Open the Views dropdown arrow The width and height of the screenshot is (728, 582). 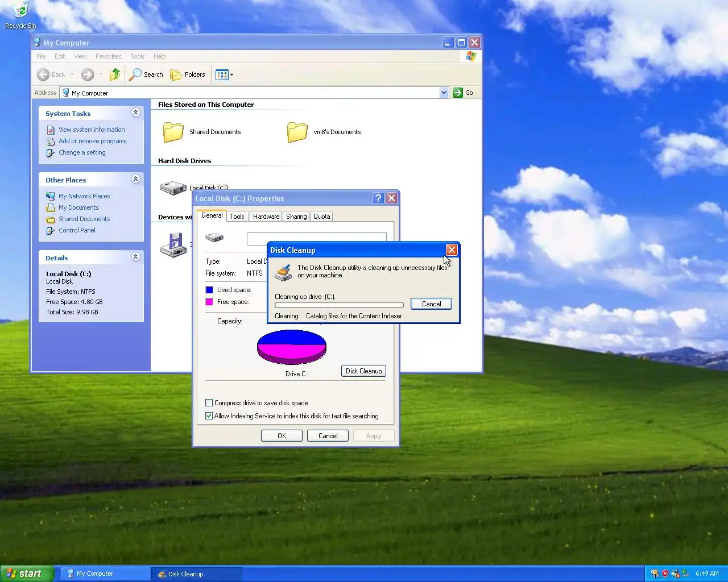(x=231, y=74)
